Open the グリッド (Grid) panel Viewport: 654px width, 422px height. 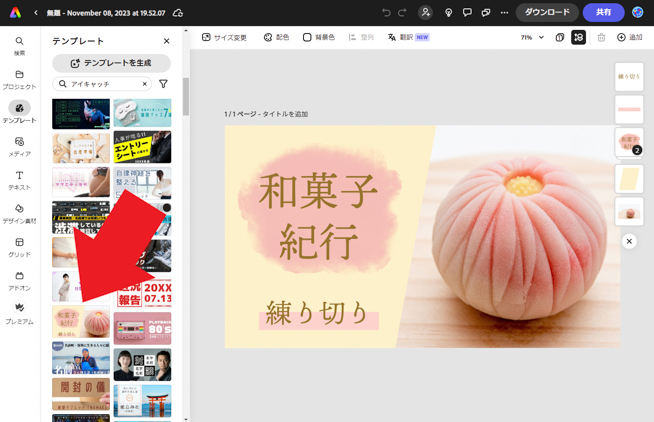[19, 247]
